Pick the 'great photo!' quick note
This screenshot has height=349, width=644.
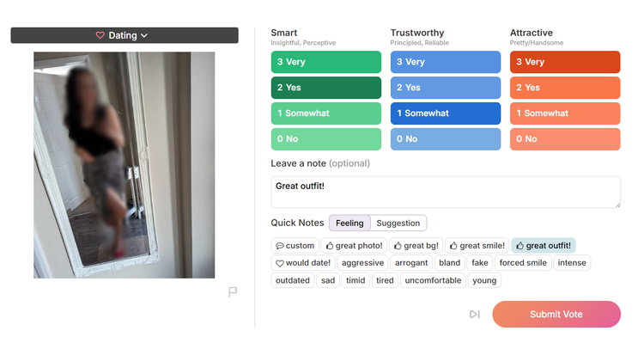pos(354,246)
